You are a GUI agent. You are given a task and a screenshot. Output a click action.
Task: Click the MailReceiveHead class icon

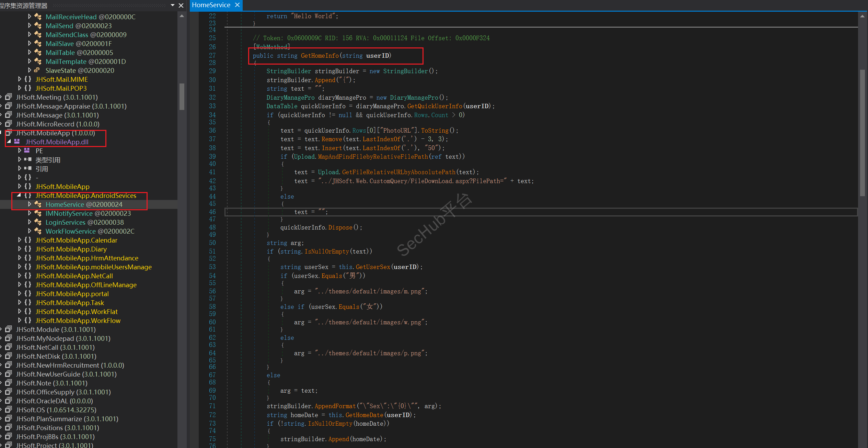(x=38, y=17)
